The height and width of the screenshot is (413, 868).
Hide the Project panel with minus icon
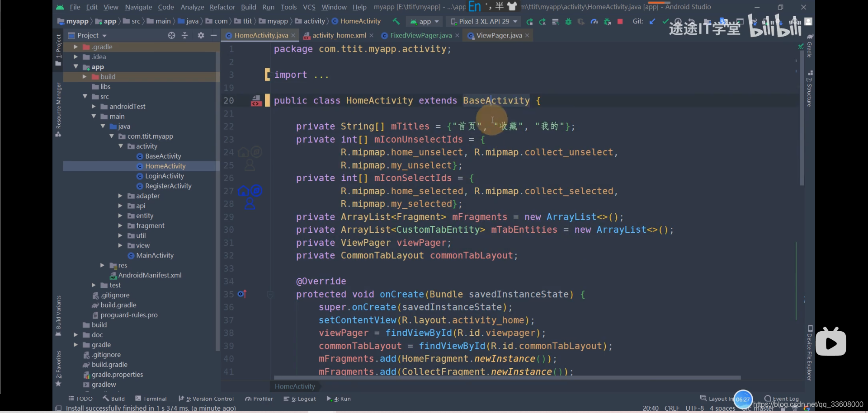point(214,35)
